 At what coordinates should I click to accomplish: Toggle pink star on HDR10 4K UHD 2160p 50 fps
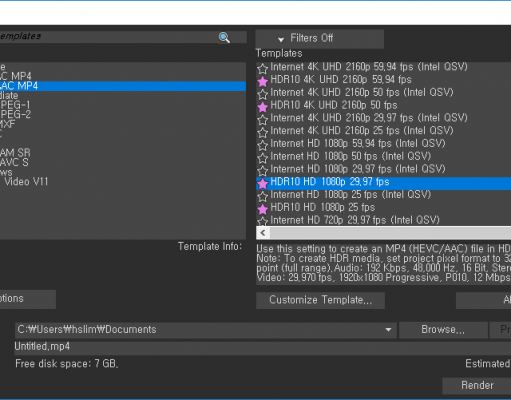[263, 107]
